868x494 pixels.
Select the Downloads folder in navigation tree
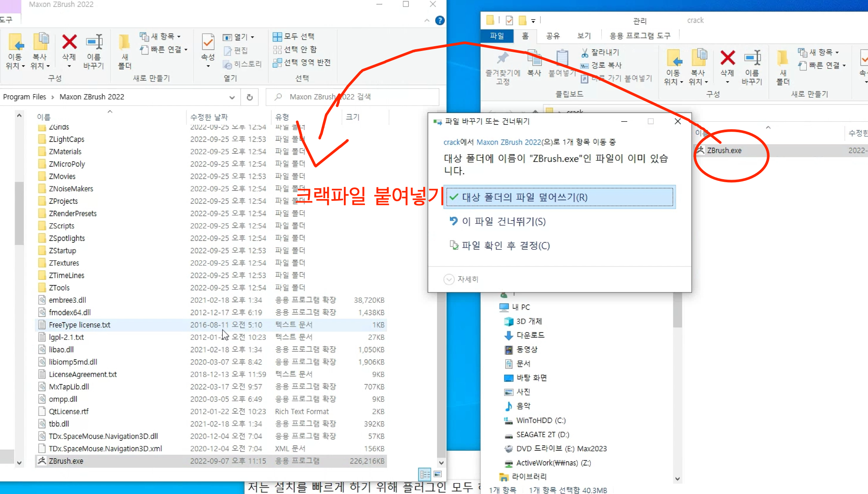(x=530, y=335)
